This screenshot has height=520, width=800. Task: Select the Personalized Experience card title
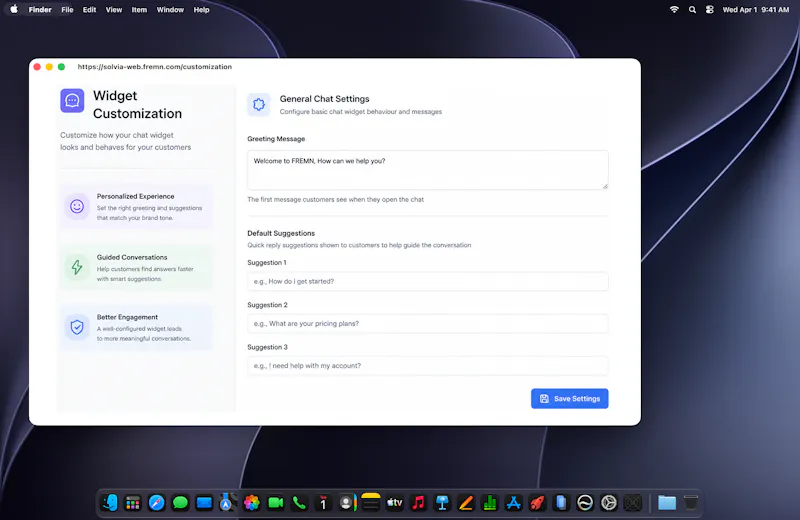pos(135,196)
